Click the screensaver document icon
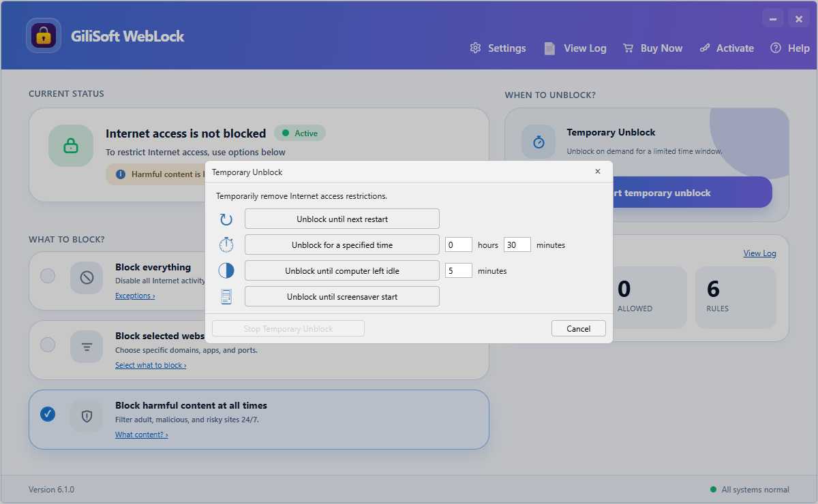 [226, 297]
